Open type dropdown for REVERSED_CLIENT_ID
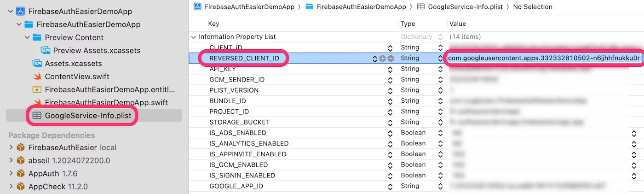The width and height of the screenshot is (644, 194). (x=440, y=59)
